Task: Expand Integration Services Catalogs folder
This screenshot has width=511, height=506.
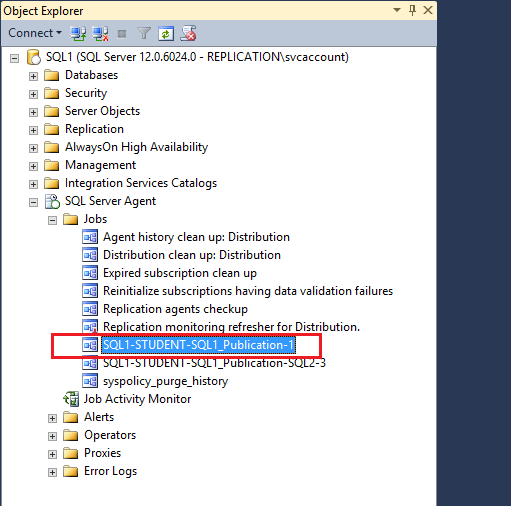Action: (x=33, y=184)
